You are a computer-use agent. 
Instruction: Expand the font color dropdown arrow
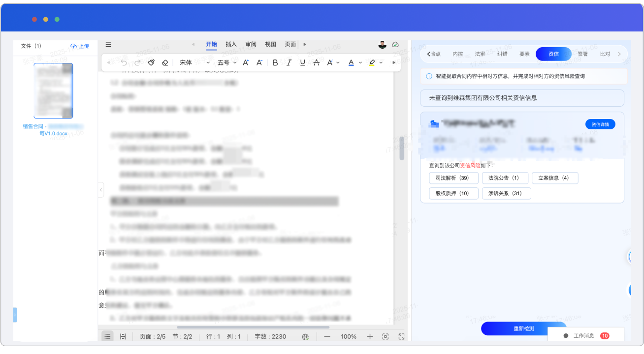click(x=360, y=62)
